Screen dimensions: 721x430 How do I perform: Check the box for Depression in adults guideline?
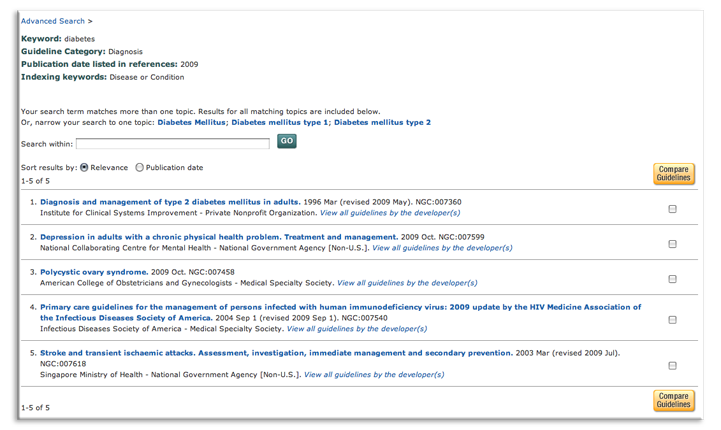tap(672, 243)
